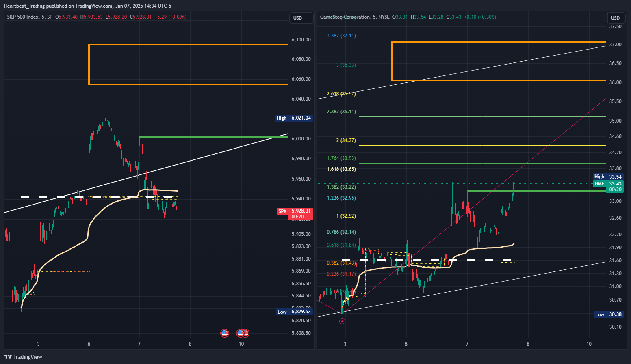Select the 1.618 (33.65) Fibonacci label
631x364 pixels.
[x=341, y=169]
